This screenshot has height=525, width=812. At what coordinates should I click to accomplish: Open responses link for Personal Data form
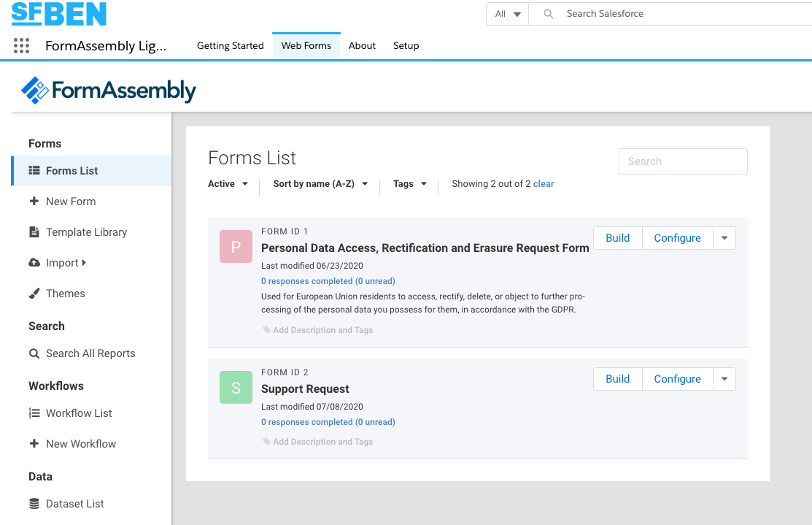(328, 281)
